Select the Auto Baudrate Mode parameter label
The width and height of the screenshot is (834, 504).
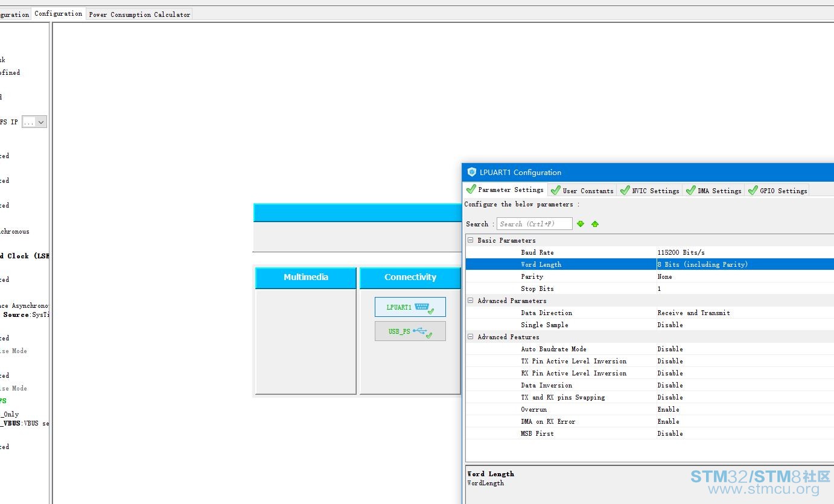pos(553,349)
